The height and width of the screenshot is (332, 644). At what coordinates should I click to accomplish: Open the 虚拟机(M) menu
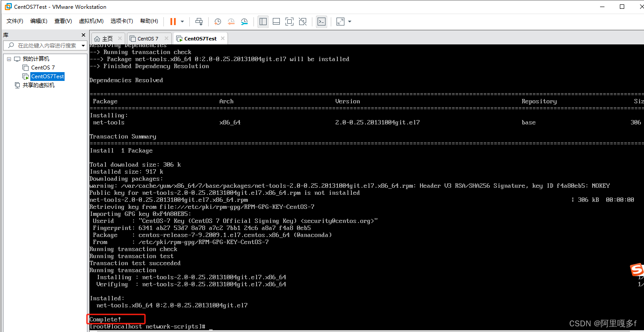point(91,21)
